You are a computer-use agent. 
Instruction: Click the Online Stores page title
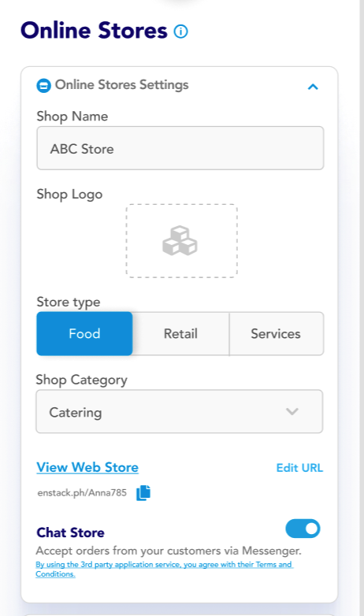[94, 31]
